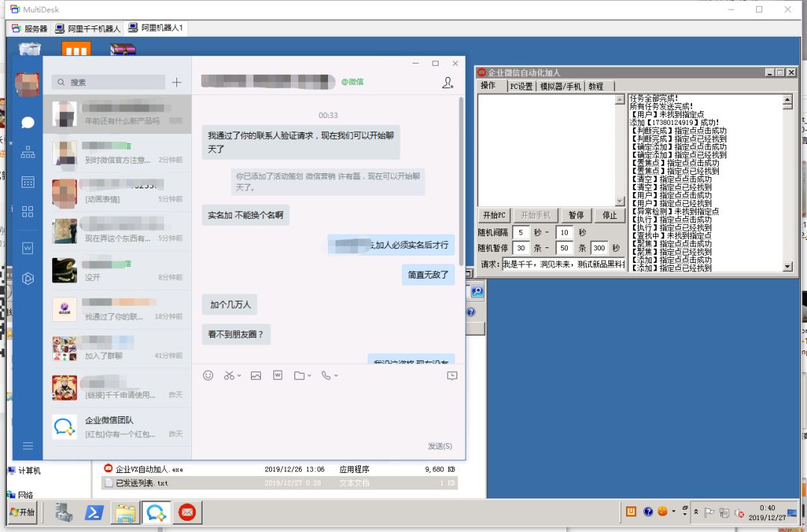
Task: Click the plus icon beside the search box
Action: point(176,82)
